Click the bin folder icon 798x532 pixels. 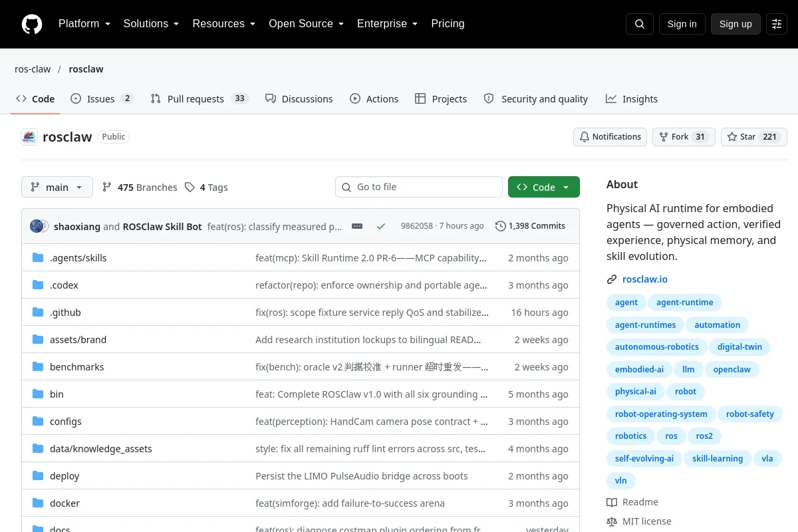(x=38, y=394)
